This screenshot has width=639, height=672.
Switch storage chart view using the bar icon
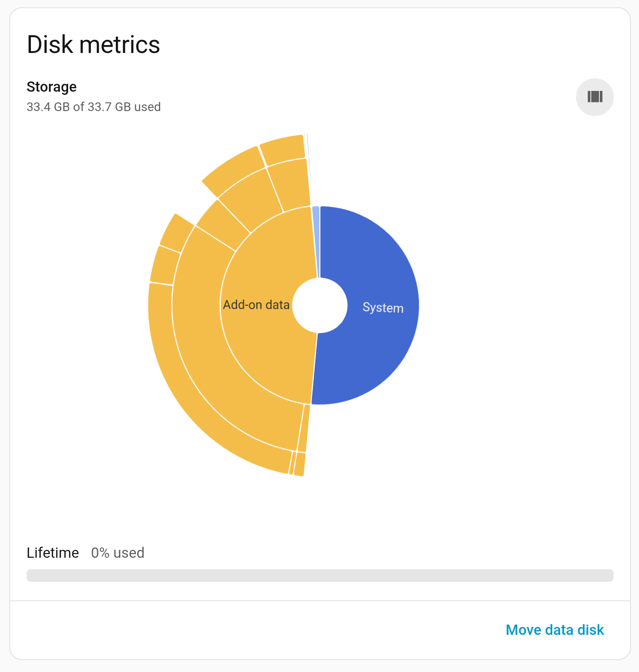(594, 97)
